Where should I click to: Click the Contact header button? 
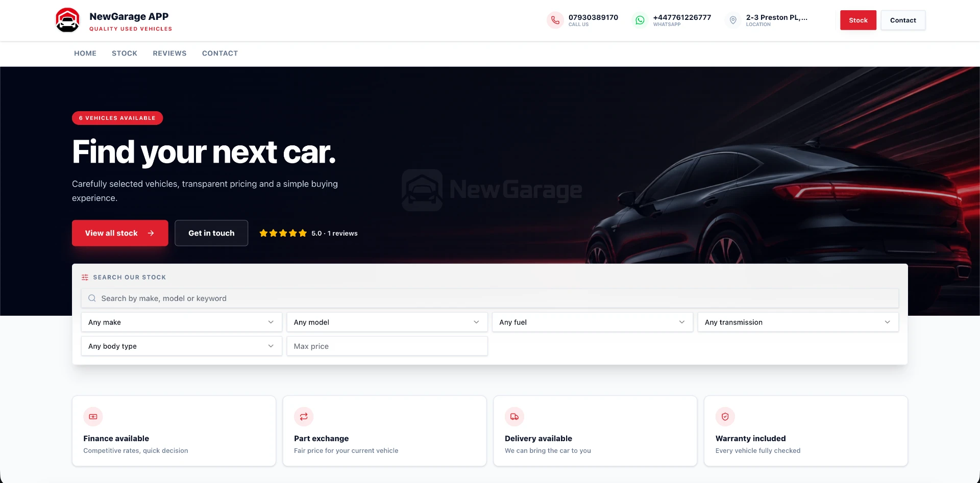click(x=903, y=20)
